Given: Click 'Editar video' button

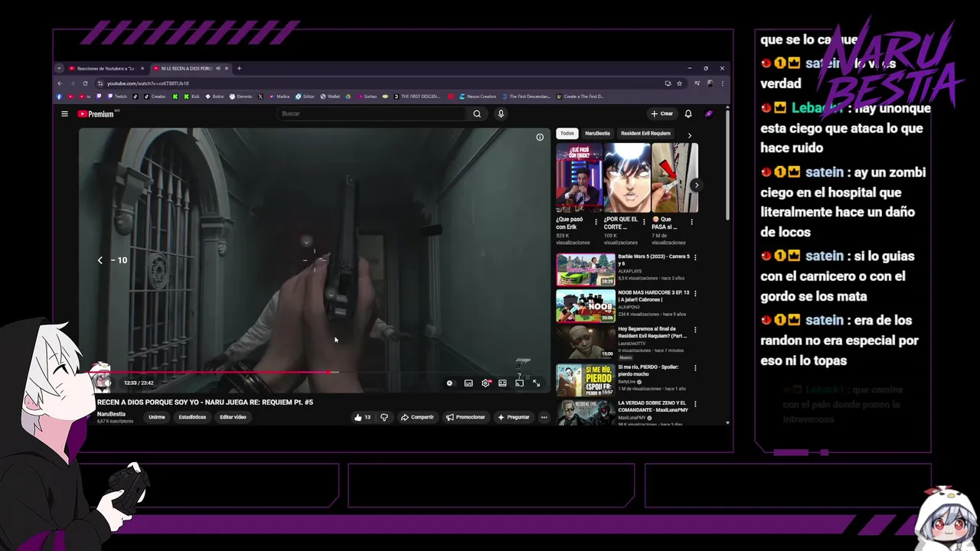Looking at the screenshot, I should pos(233,417).
